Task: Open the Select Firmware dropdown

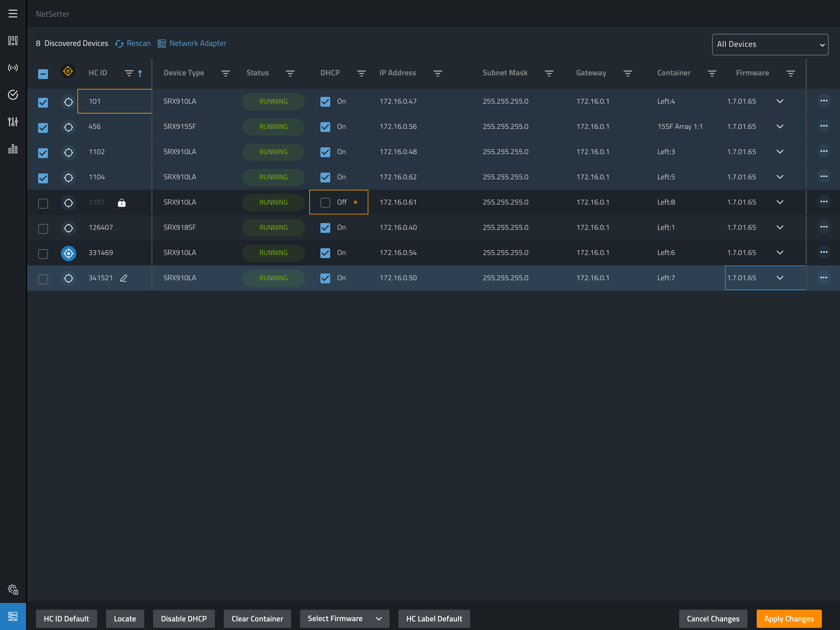Action: [344, 619]
